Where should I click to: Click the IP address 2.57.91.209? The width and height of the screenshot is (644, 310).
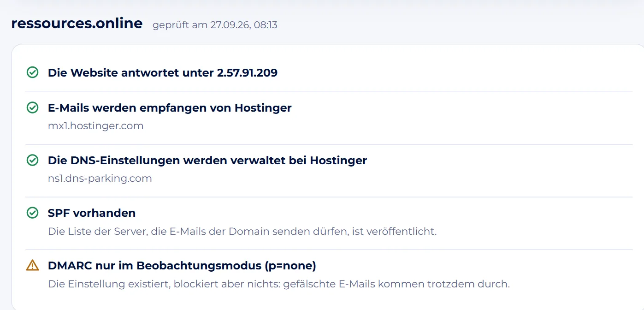click(x=247, y=72)
